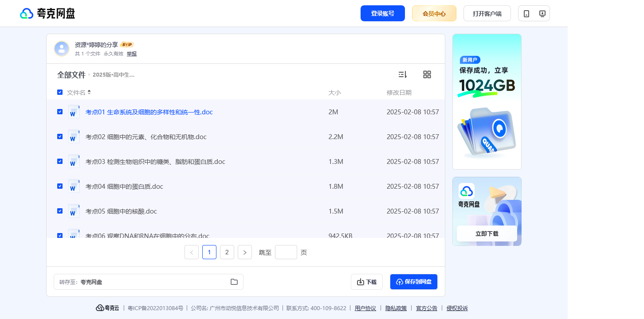Uncheck the checkbox for 考点01 file

pos(60,112)
